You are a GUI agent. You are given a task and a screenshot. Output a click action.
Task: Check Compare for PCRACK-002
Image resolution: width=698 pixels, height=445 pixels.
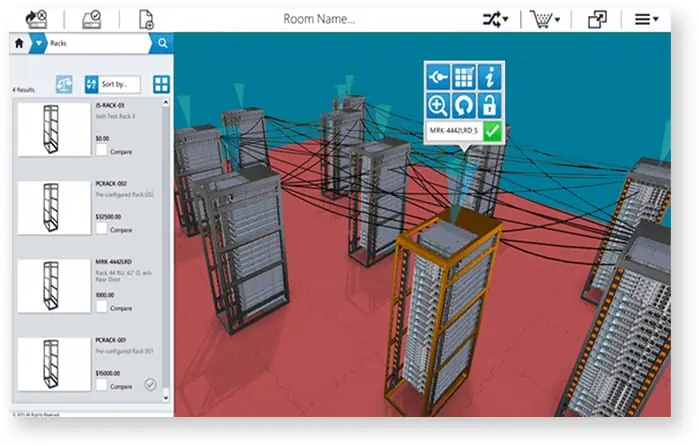click(x=101, y=228)
